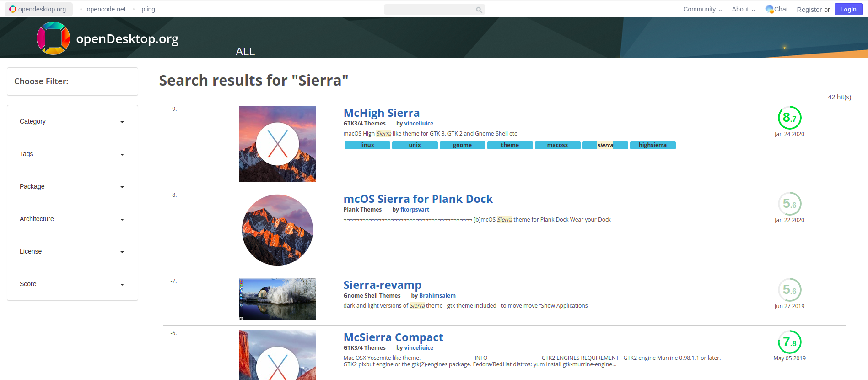Open mcOS Sierra round mountain thumbnail
The height and width of the screenshot is (380, 868).
[x=277, y=230]
